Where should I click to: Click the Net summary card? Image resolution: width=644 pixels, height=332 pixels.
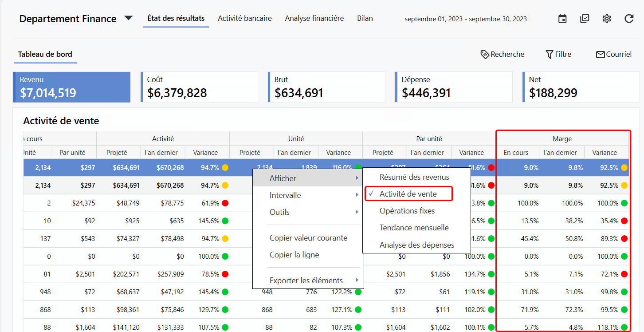(581, 87)
